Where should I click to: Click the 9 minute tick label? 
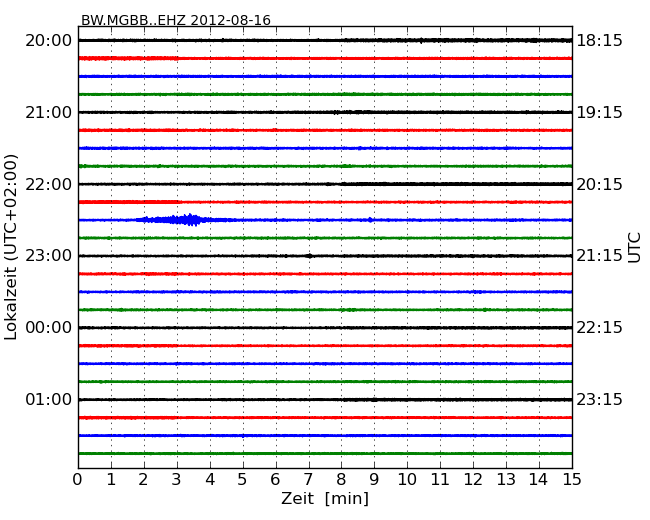point(374,479)
